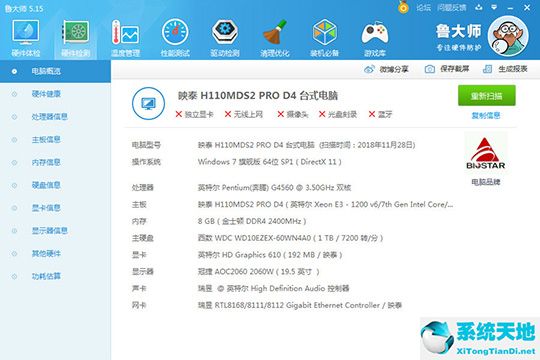
Task: Click 无线上网 status indicator
Action: coord(244,114)
